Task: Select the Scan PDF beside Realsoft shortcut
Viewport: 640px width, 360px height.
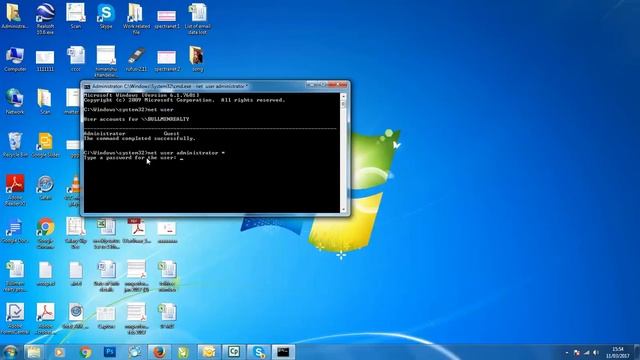Action: (76, 16)
